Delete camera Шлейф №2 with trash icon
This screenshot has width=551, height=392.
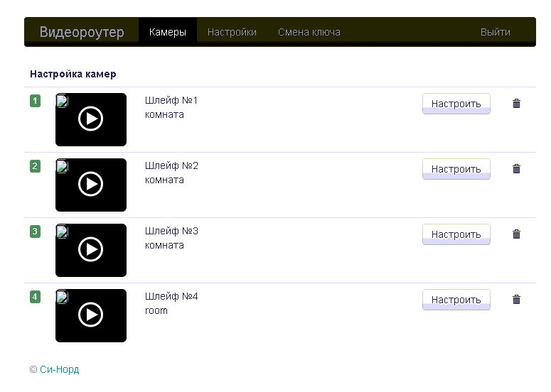tap(516, 169)
